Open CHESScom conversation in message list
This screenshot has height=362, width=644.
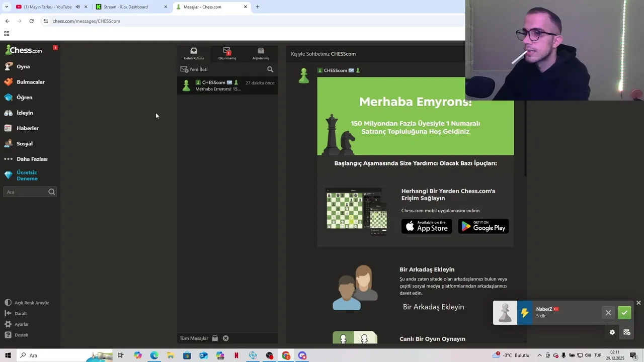[227, 85]
